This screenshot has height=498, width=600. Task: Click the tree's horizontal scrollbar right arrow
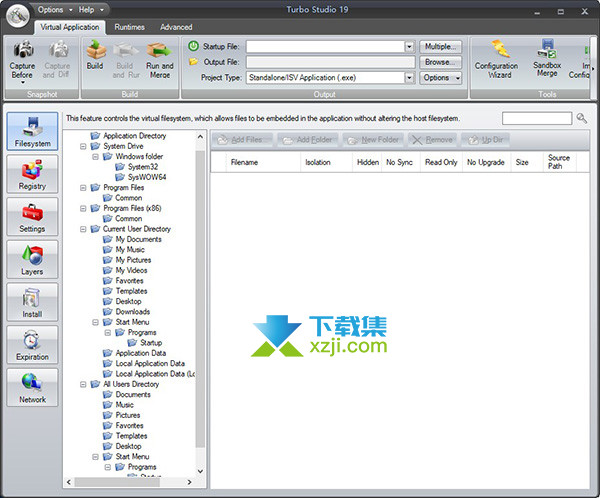coord(189,482)
